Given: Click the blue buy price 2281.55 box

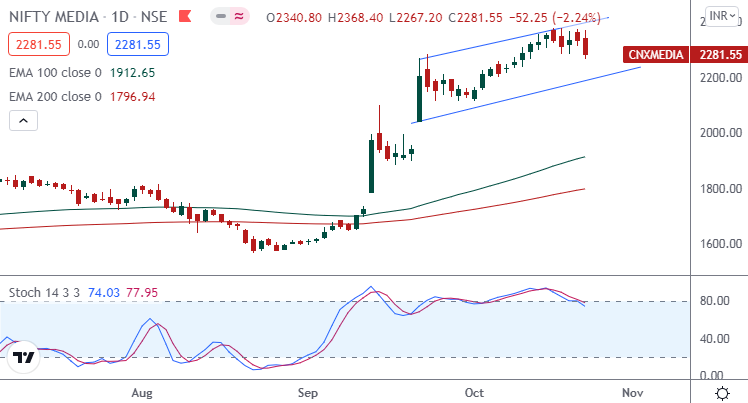Looking at the screenshot, I should [133, 44].
